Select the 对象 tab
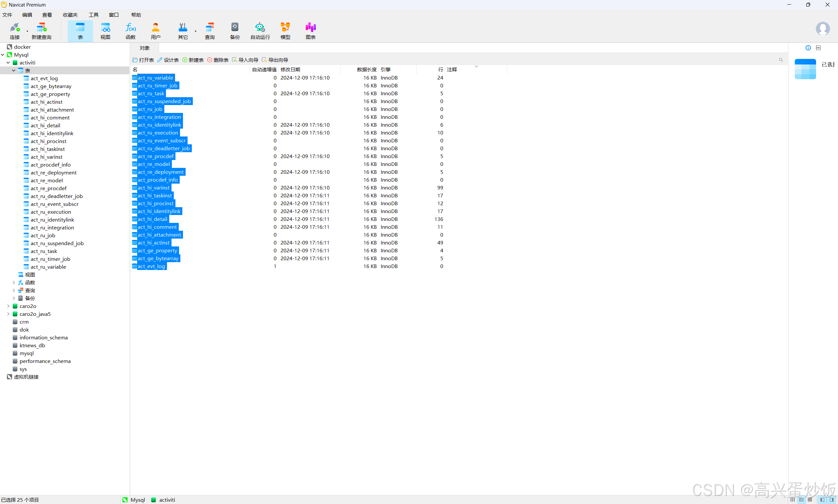 click(x=144, y=48)
